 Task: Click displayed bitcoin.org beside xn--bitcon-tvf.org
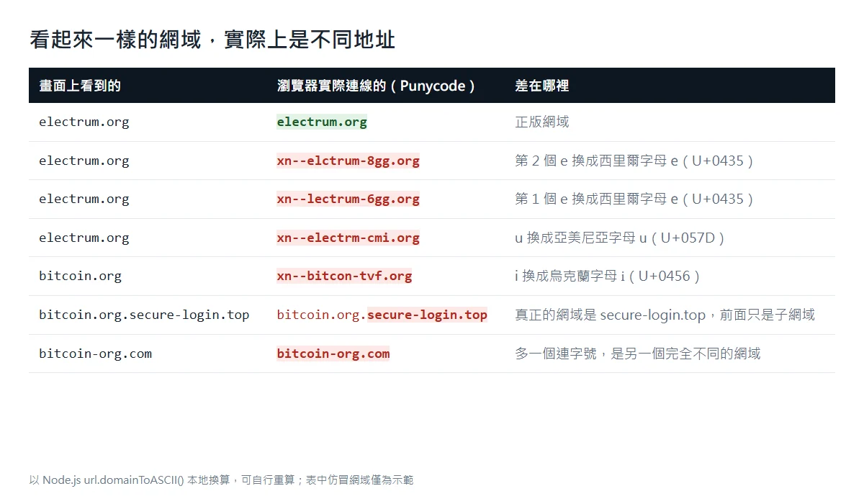pos(80,276)
